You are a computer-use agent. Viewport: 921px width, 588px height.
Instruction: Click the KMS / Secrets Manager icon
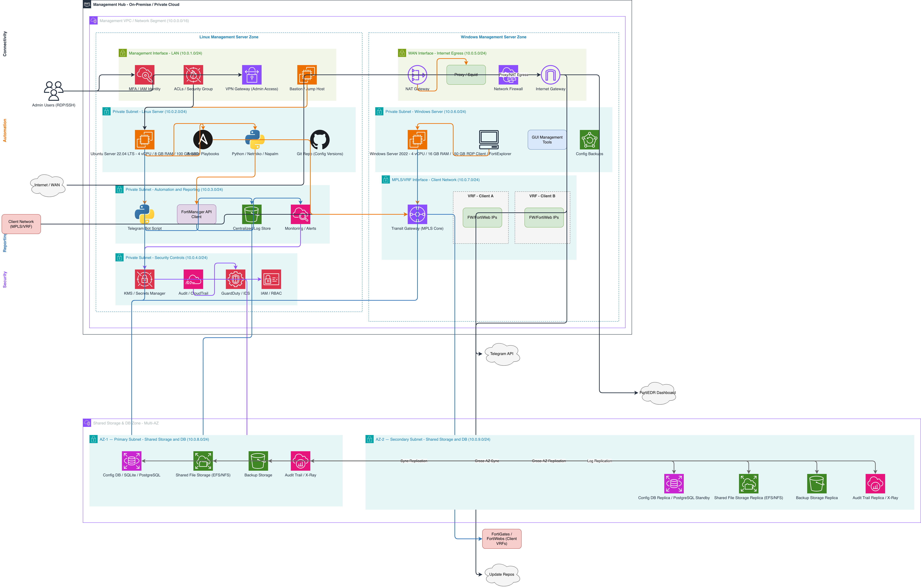point(145,279)
